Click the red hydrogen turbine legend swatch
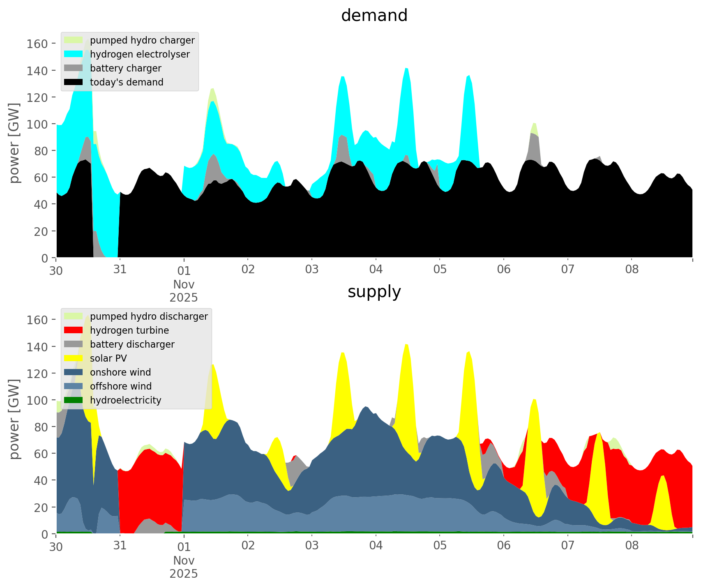 (x=74, y=330)
